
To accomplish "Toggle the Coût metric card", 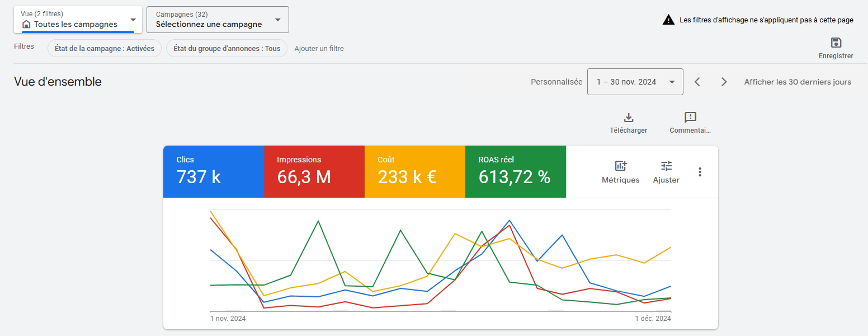I will pyautogui.click(x=414, y=171).
